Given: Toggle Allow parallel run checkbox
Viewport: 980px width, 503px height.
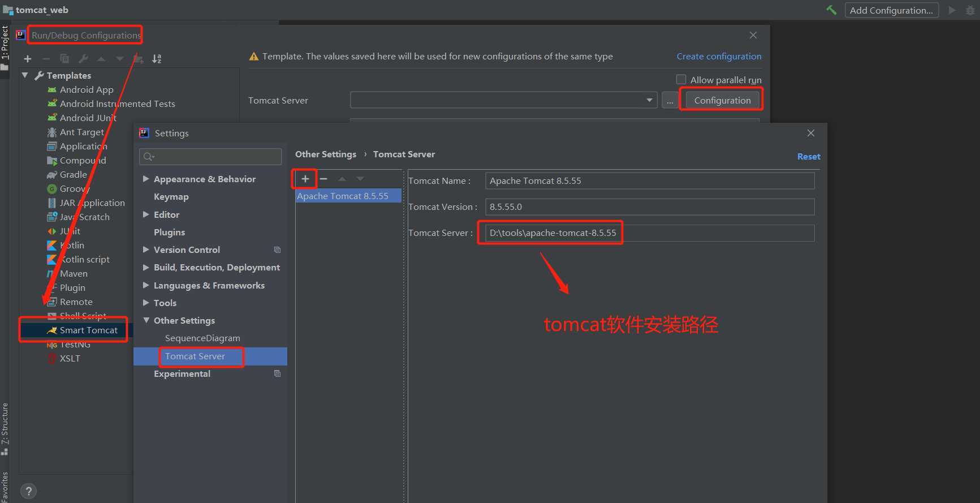Looking at the screenshot, I should click(x=681, y=80).
